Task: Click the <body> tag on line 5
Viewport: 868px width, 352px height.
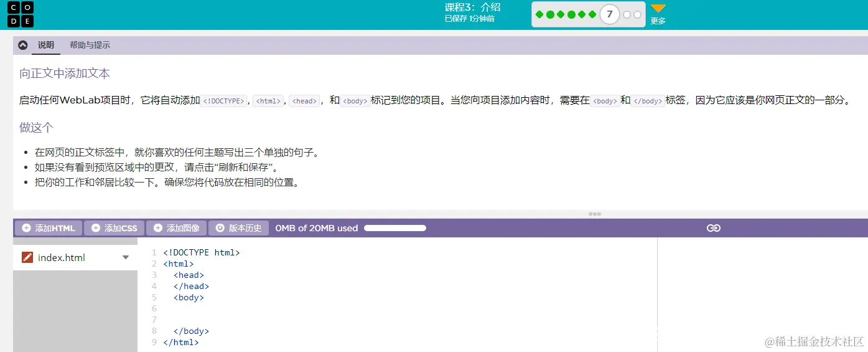Action: coord(189,297)
